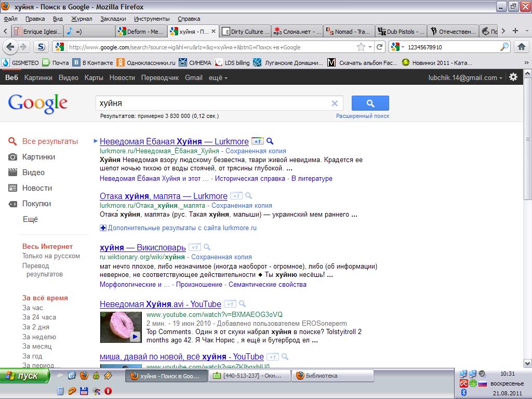This screenshot has height=399, width=532.
Task: Open Переводчик in the Google bar
Action: (x=160, y=78)
